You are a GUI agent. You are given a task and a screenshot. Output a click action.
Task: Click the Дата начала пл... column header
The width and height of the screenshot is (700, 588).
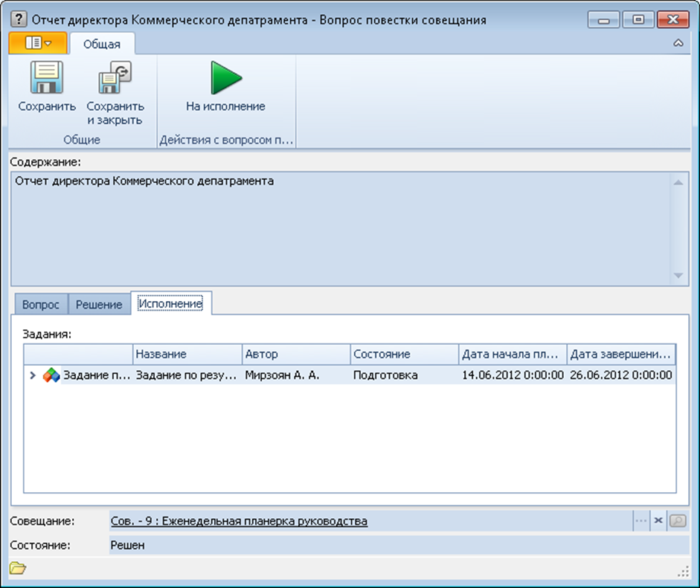[x=513, y=354]
